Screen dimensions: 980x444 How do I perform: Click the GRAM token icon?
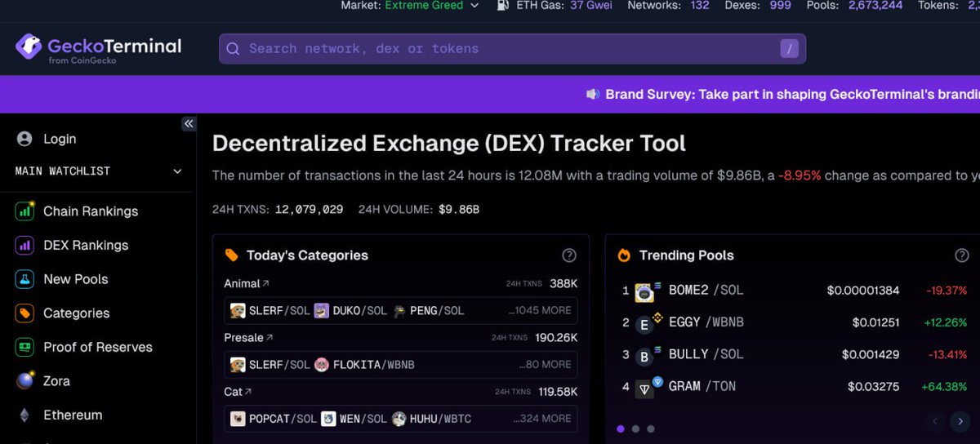[x=646, y=388]
